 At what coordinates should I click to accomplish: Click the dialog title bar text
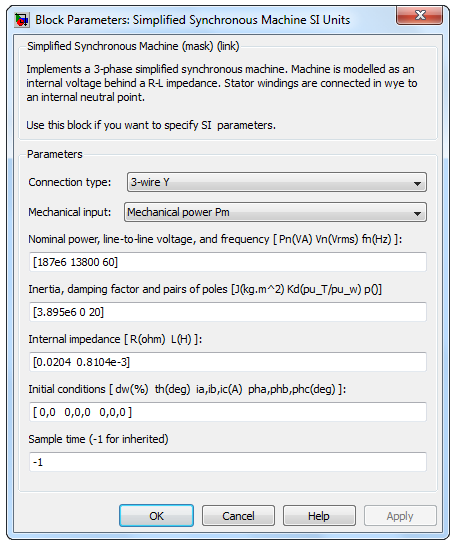coord(193,20)
